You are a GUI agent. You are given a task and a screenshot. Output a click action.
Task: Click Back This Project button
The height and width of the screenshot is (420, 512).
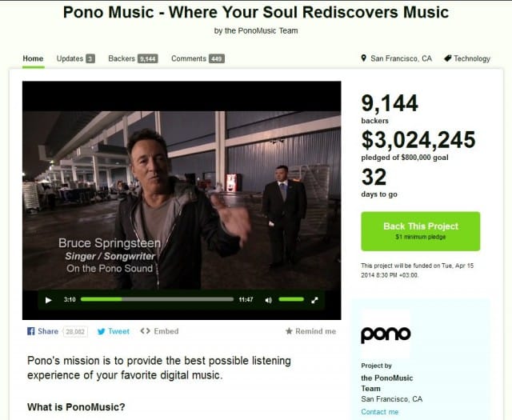tap(421, 231)
